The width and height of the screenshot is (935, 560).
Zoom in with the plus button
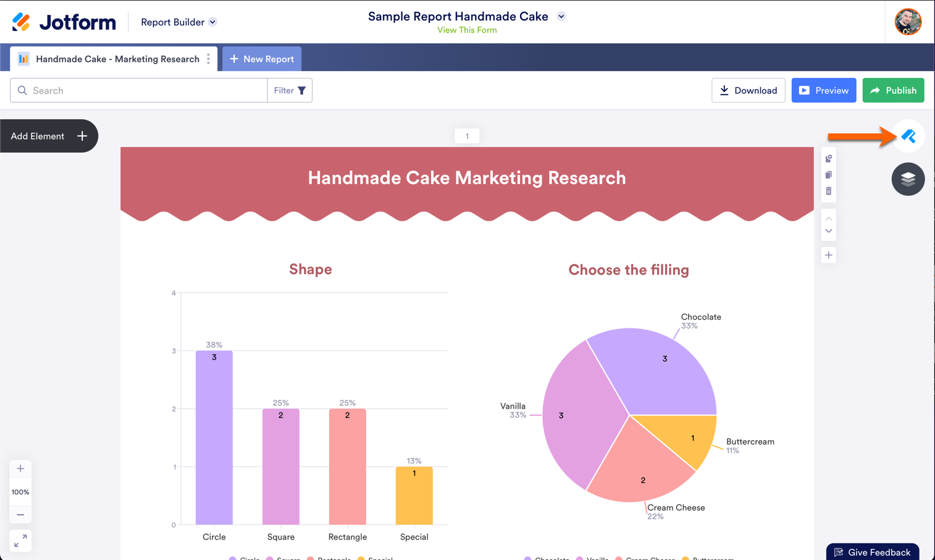[x=20, y=469]
